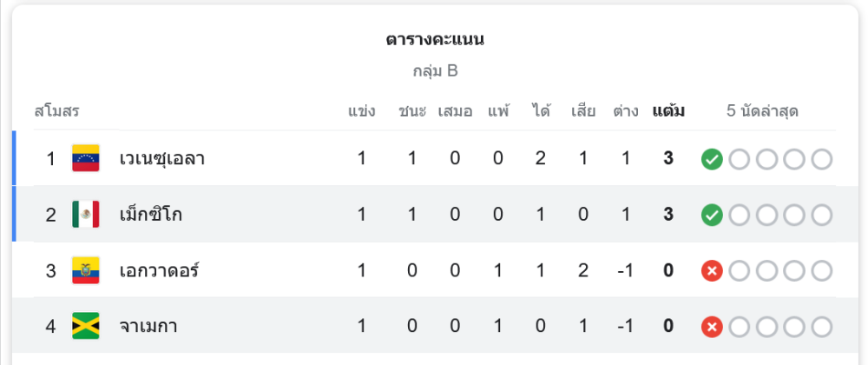Open the เม็กซิโก team link

tap(151, 215)
